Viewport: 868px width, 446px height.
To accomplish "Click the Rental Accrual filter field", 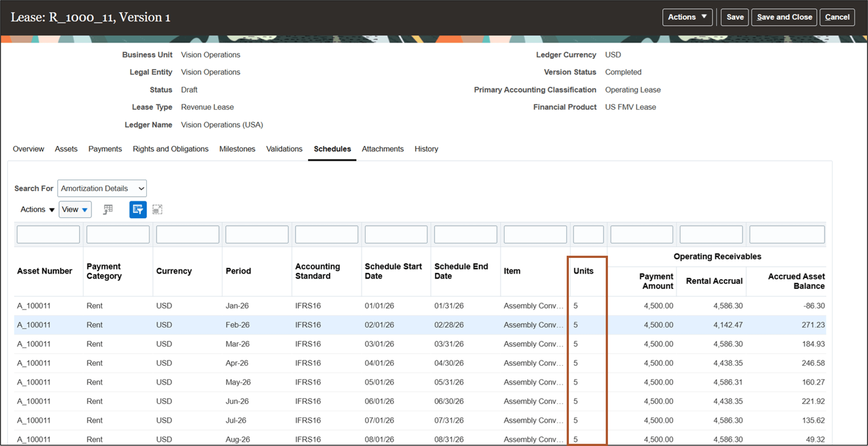I will 711,234.
